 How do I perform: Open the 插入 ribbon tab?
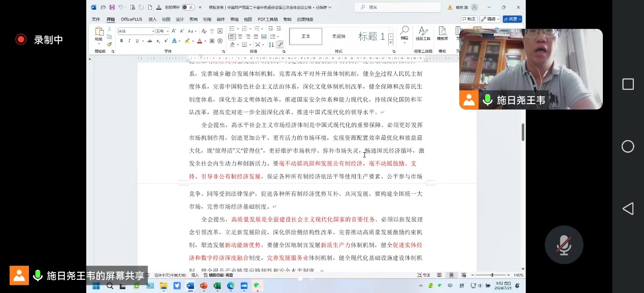point(152,19)
